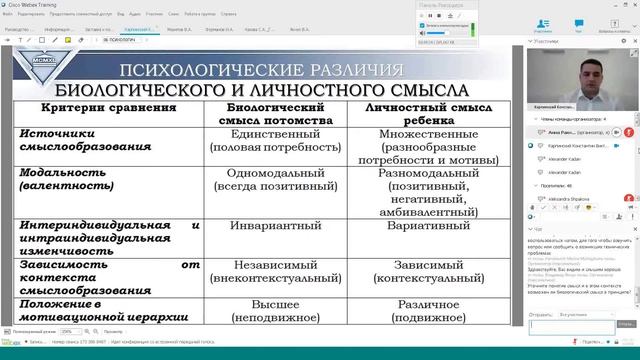Open the Аудио menu

(135, 14)
